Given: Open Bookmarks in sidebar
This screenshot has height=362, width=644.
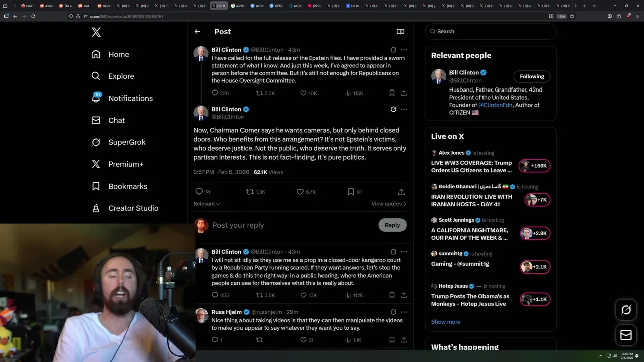Looking at the screenshot, I should [119, 186].
